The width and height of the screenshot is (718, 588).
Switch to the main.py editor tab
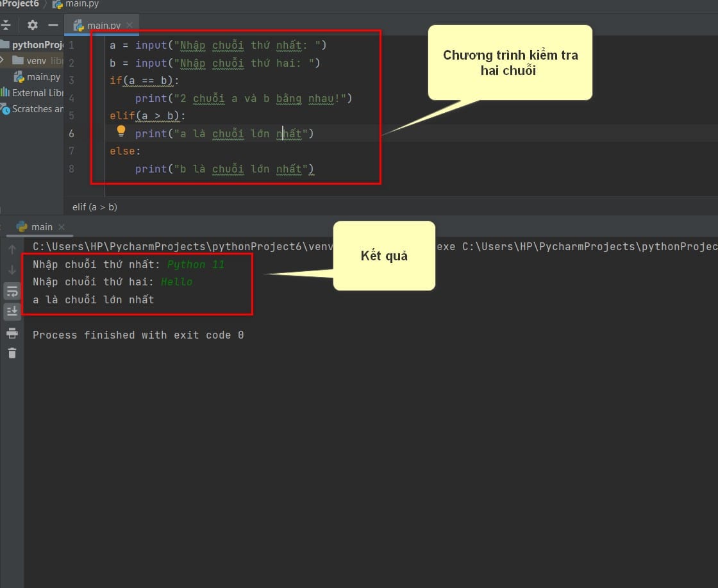click(103, 26)
